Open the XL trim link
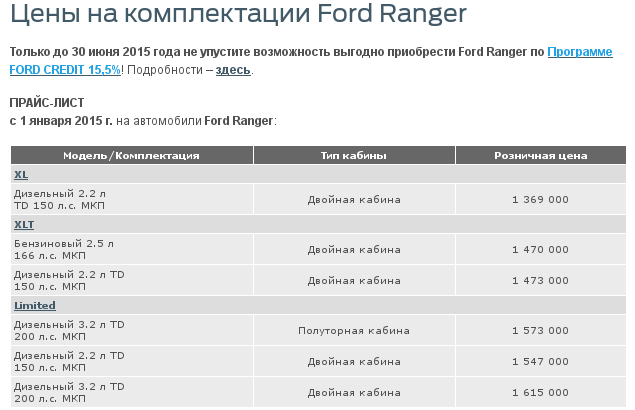 coord(20,174)
